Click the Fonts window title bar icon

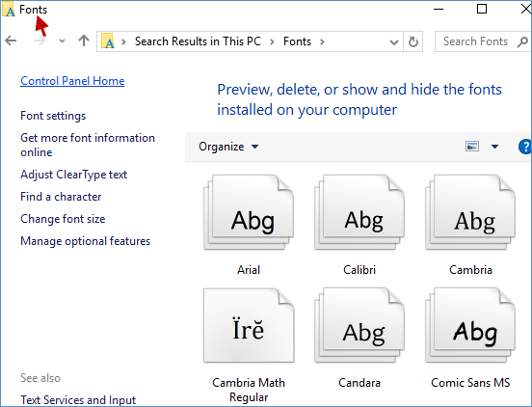tap(9, 10)
